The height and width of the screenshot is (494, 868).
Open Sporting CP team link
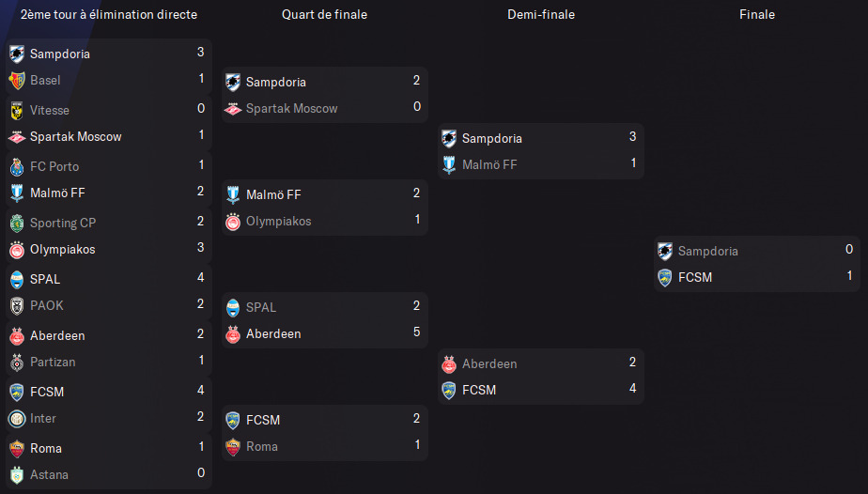[63, 223]
